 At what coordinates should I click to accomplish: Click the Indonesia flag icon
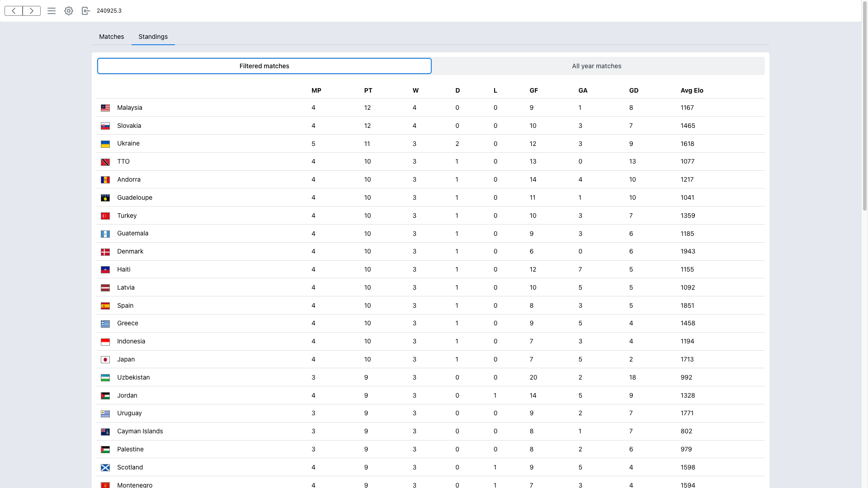tap(105, 342)
